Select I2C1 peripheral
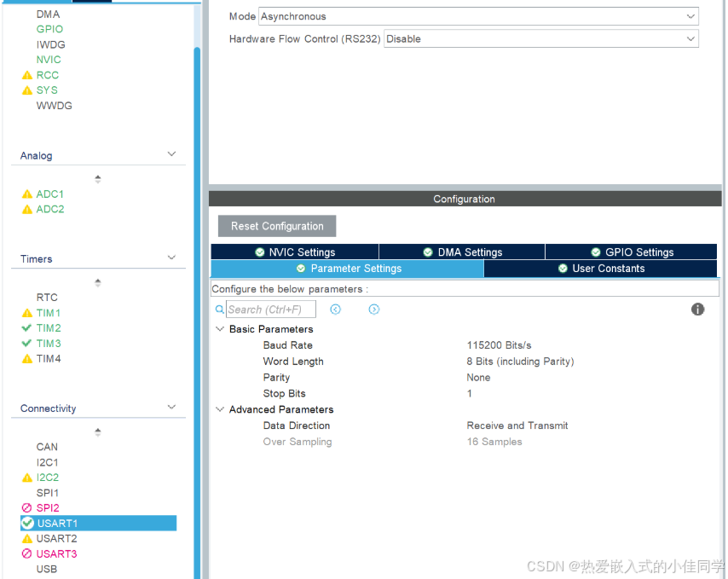This screenshot has height=579, width=728. click(x=48, y=462)
